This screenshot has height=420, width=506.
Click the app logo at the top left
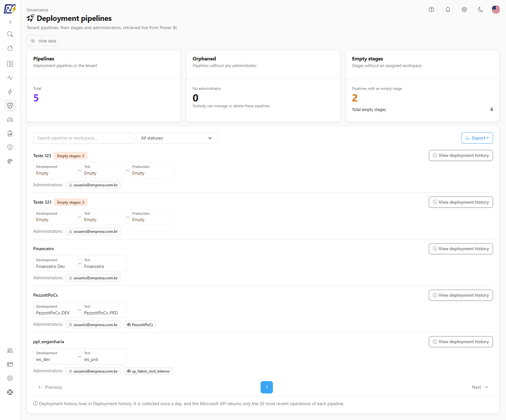tap(10, 9)
